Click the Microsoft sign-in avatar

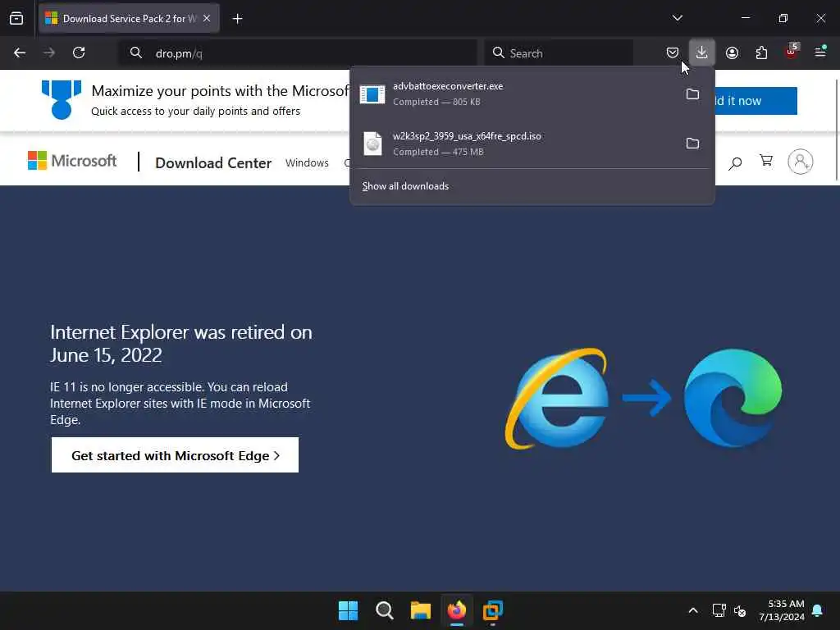(801, 162)
